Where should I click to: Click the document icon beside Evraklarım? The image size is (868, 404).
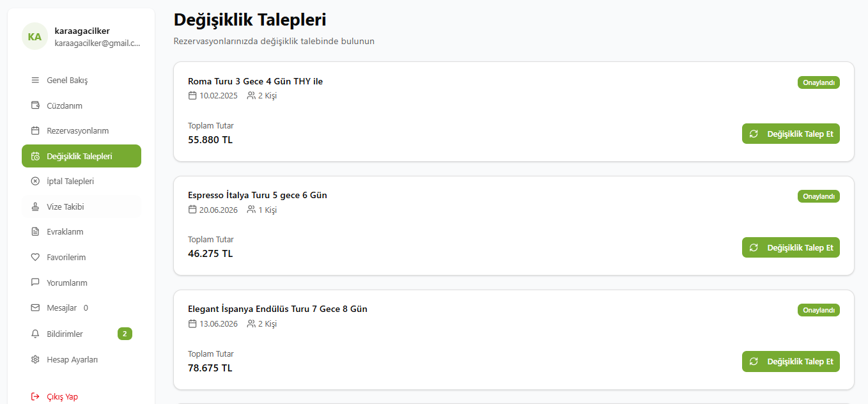click(35, 232)
